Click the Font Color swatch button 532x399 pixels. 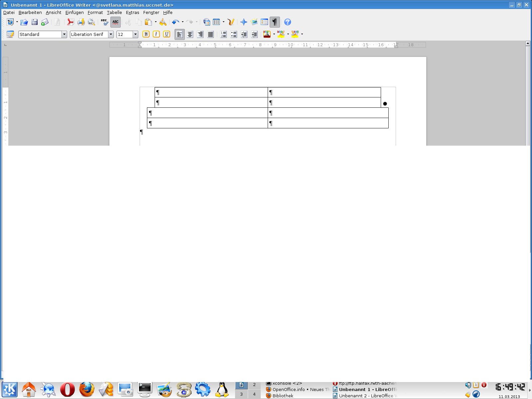(x=267, y=34)
